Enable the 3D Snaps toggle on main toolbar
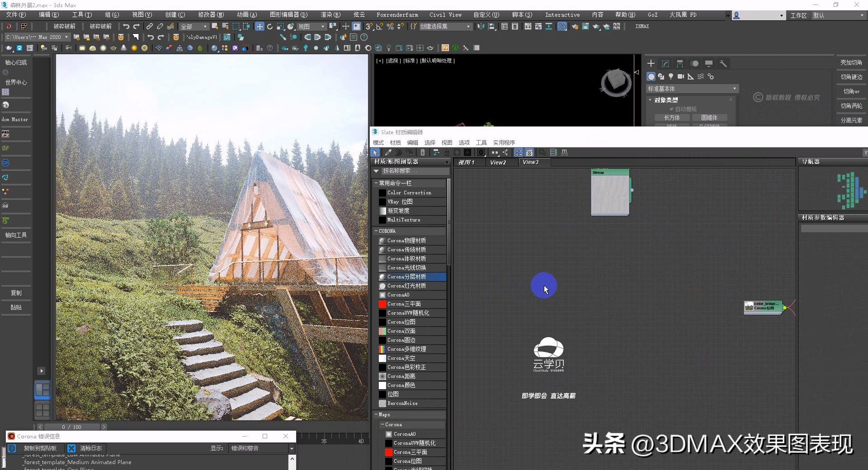Image resolution: width=868 pixels, height=470 pixels. pos(368,26)
